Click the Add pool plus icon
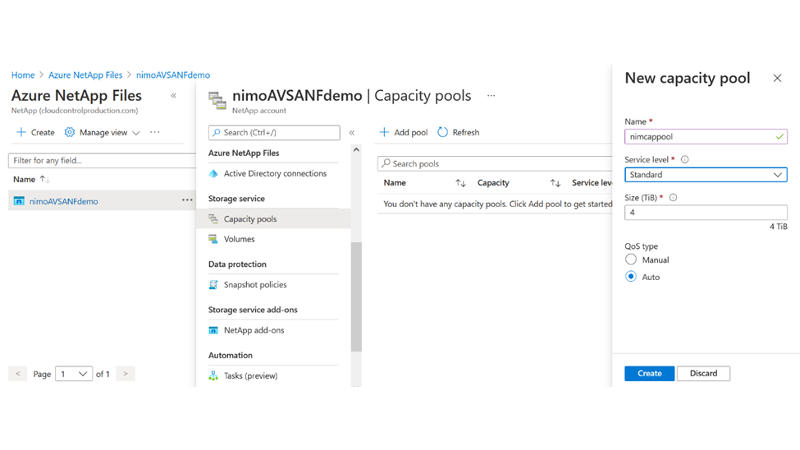The image size is (800, 450). 384,132
